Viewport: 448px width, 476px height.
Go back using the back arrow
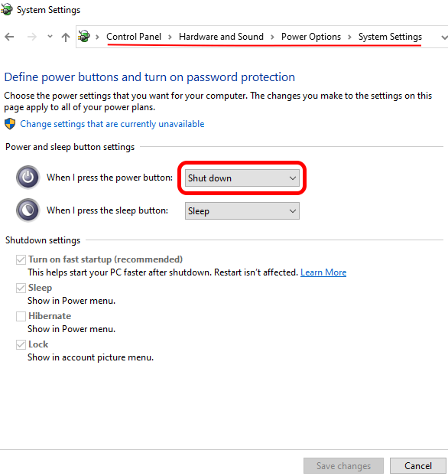9,37
